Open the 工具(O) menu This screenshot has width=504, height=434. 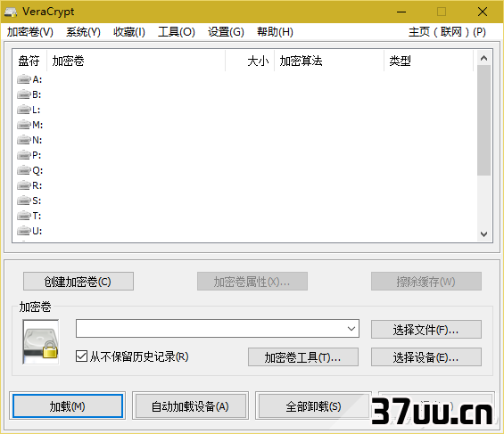[177, 32]
